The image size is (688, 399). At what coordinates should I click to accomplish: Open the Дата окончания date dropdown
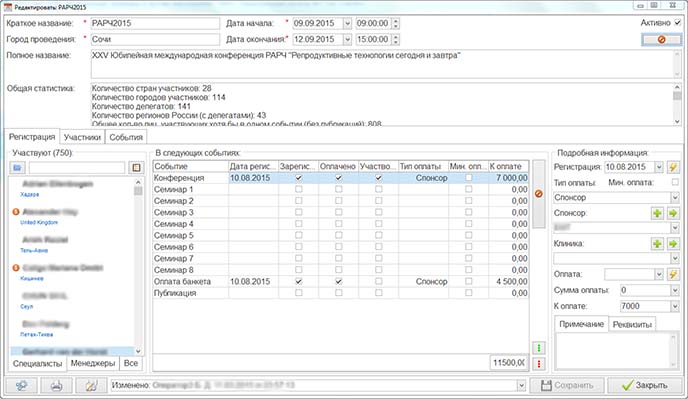pyautogui.click(x=347, y=40)
